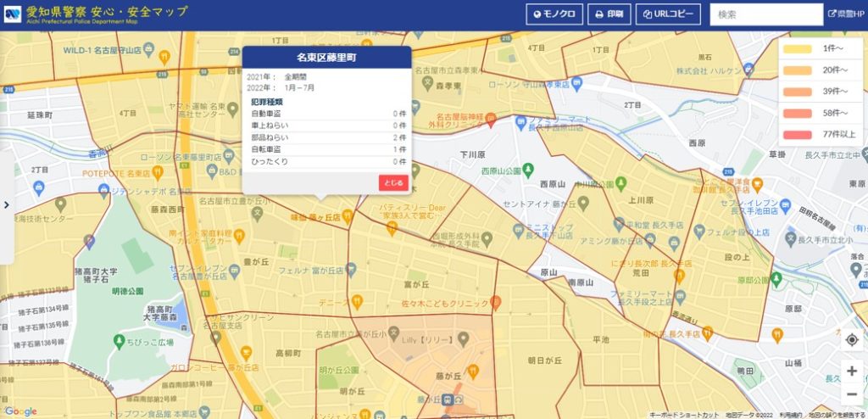
Task: Click ファミリーマート 長久手西原山店 marker
Action: click(x=520, y=121)
